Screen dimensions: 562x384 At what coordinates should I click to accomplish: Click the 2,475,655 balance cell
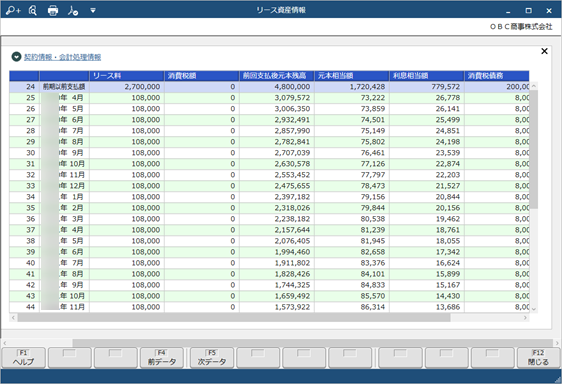(x=277, y=186)
